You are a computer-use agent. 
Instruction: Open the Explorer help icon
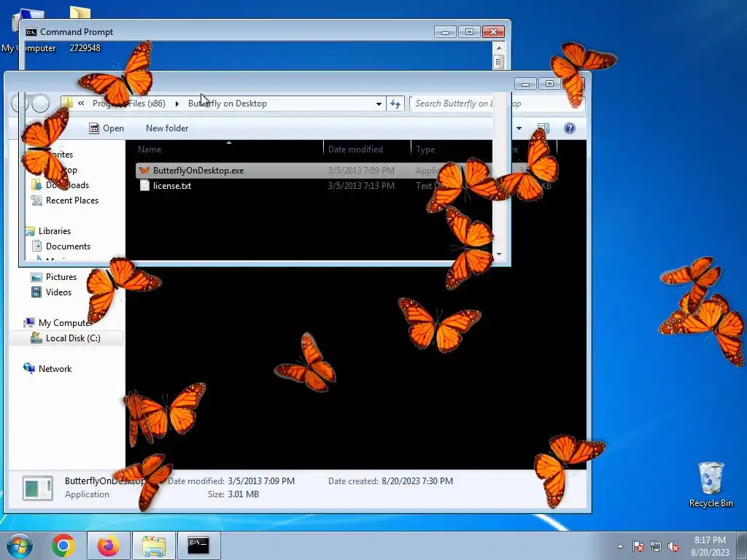(569, 128)
